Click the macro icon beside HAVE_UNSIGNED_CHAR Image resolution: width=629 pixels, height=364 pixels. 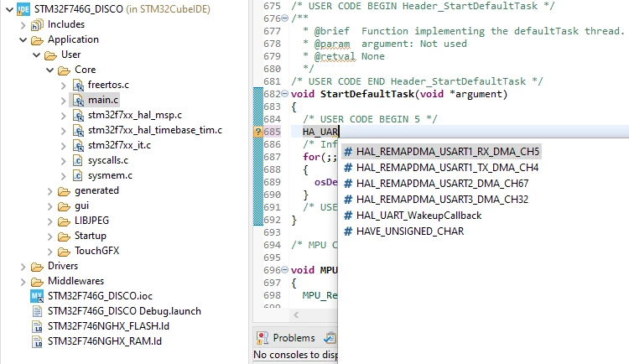pos(348,231)
